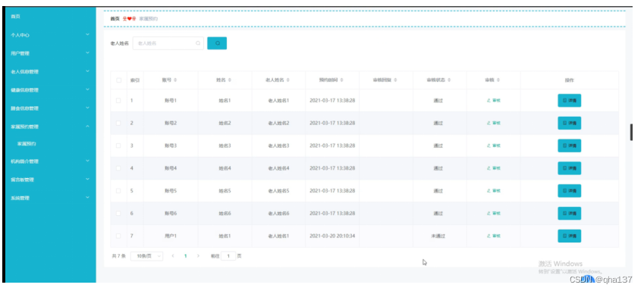
Task: Sort the 审核 column via its sort arrows
Action: [x=498, y=80]
